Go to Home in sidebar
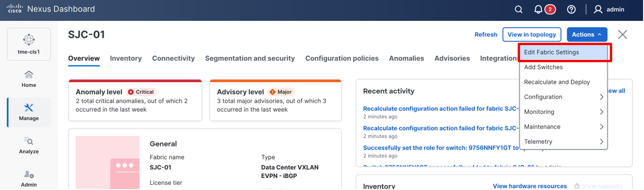Screen dimensions: 644x190 [x=29, y=79]
